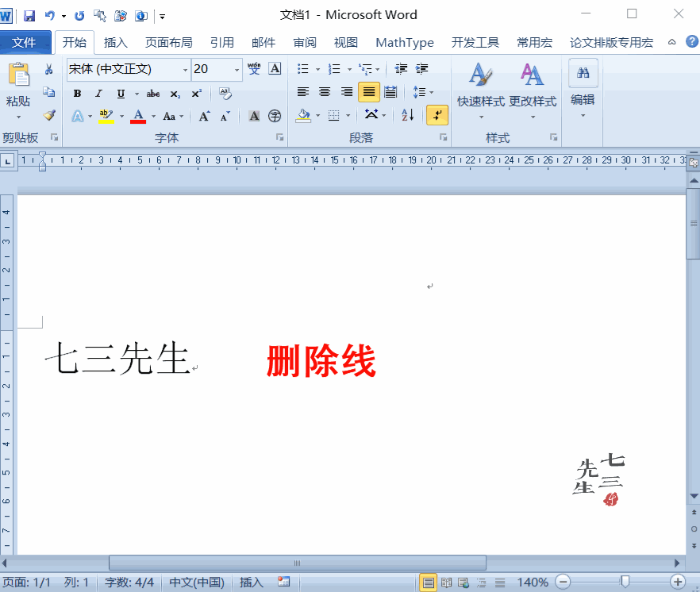Click the Phonetic Guide wén icon
700x592 pixels.
click(x=254, y=68)
